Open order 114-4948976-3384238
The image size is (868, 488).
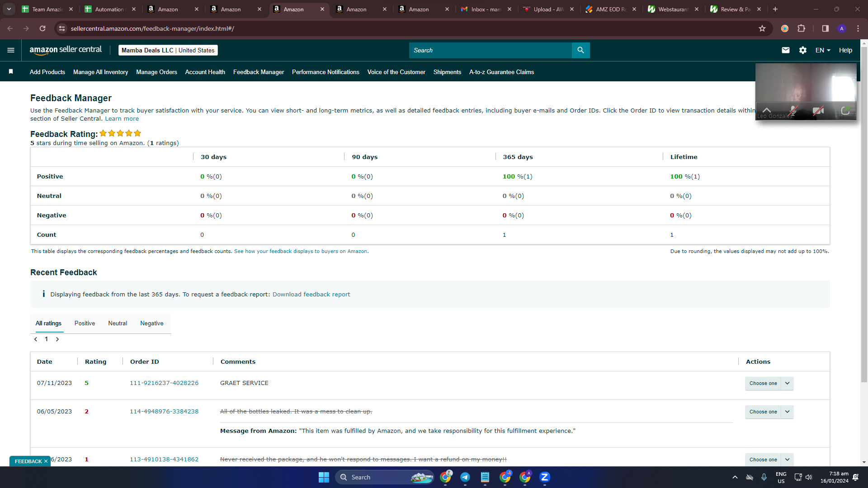tap(164, 412)
